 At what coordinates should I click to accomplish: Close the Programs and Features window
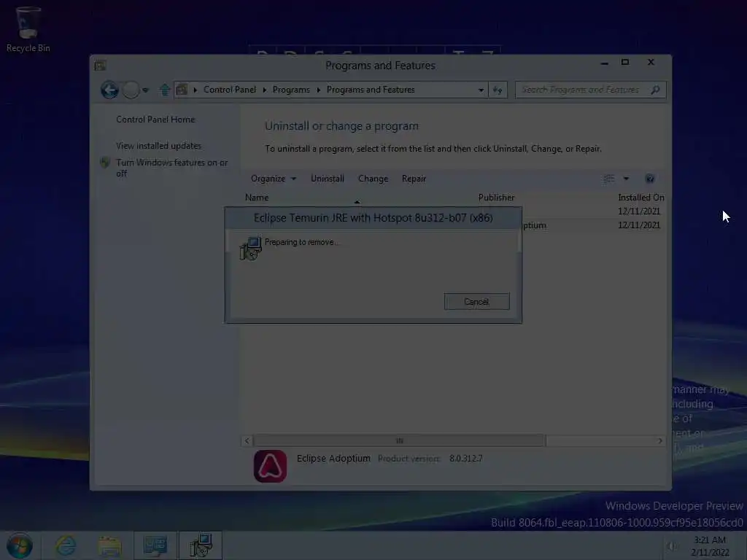coord(651,63)
